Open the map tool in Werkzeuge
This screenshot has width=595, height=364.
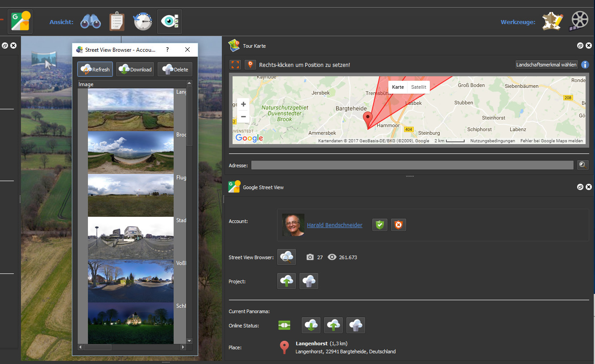pos(552,21)
